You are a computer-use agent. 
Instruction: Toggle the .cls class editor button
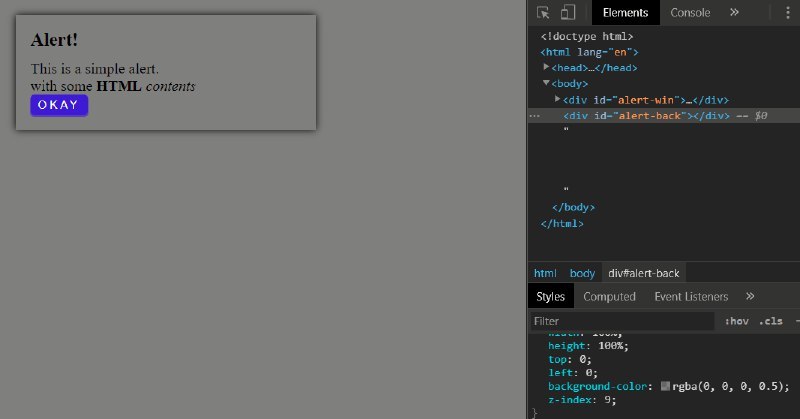pyautogui.click(x=770, y=321)
